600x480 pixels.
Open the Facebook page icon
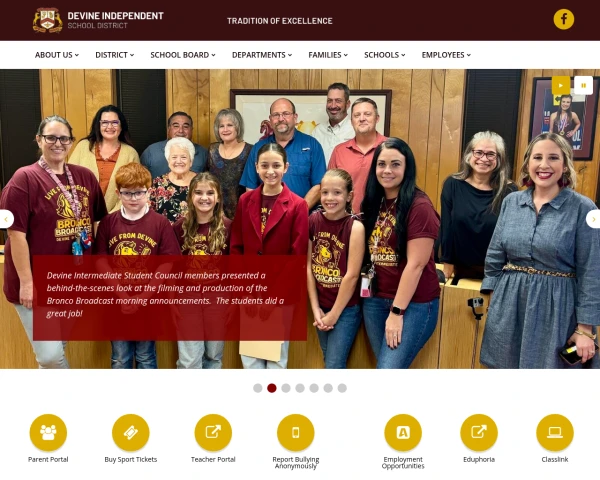coord(563,19)
